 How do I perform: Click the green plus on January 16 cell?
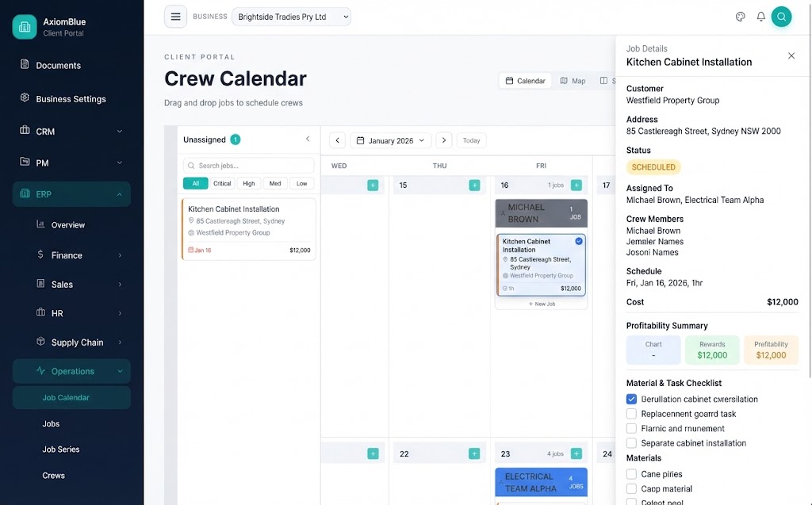pos(576,185)
